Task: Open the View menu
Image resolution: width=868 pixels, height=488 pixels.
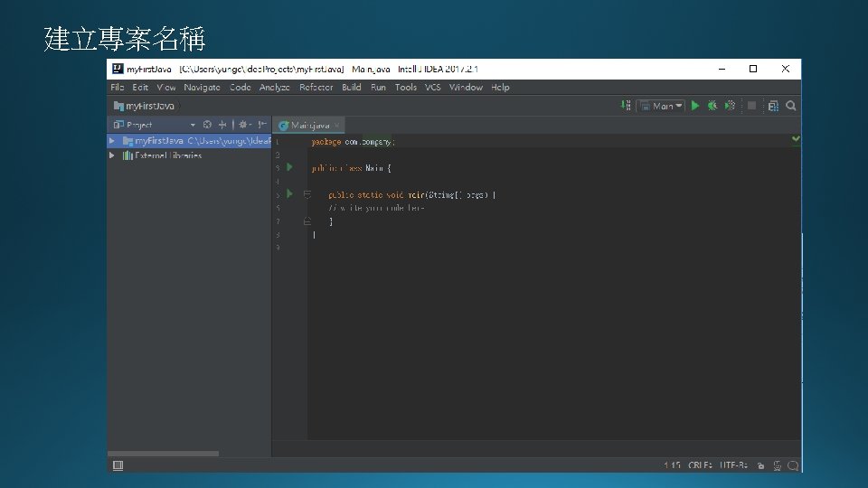Action: pos(166,88)
